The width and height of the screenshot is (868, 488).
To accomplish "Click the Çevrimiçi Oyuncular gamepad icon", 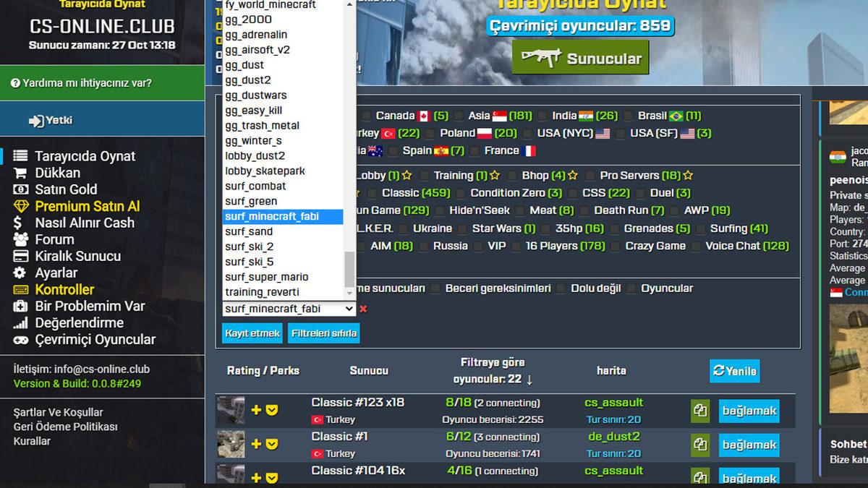I will pos(20,339).
